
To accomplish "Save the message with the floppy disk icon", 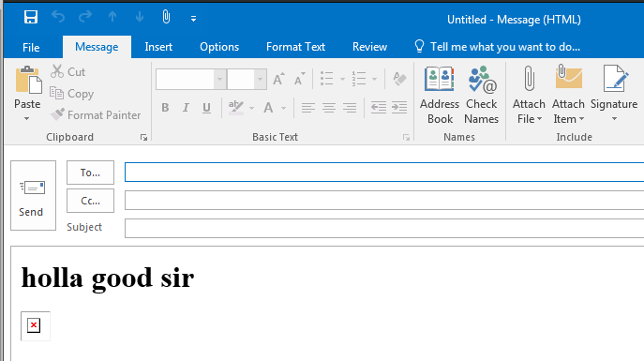I will (31, 17).
